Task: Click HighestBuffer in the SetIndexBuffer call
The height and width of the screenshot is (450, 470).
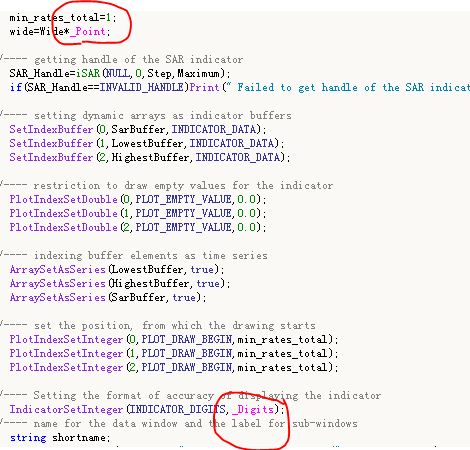Action: pyautogui.click(x=150, y=157)
